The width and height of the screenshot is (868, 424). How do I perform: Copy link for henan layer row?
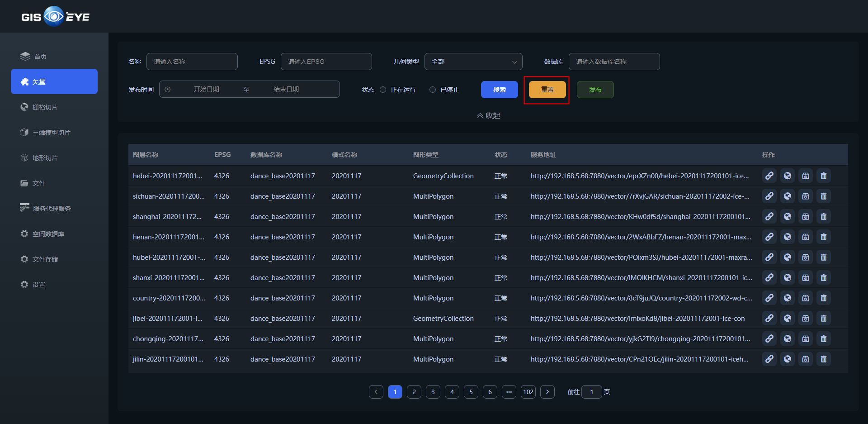tap(769, 237)
